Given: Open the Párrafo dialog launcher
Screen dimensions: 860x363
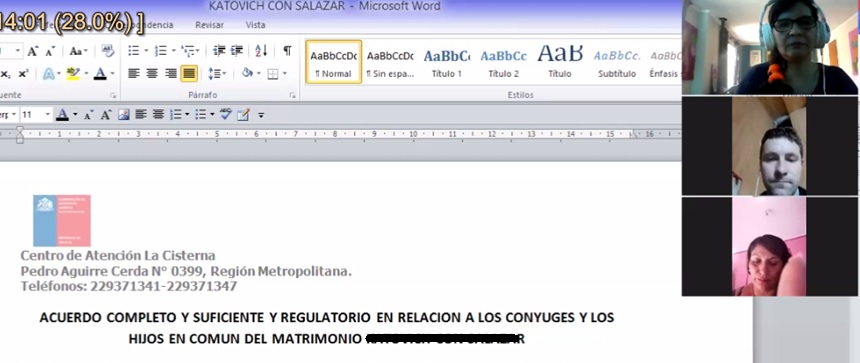Looking at the screenshot, I should [x=292, y=95].
